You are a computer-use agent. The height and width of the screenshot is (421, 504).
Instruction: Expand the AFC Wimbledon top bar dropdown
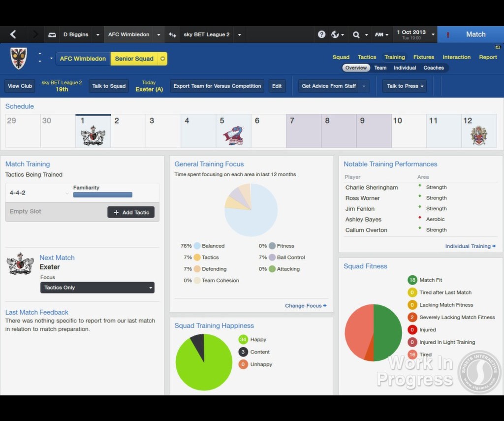coord(158,35)
